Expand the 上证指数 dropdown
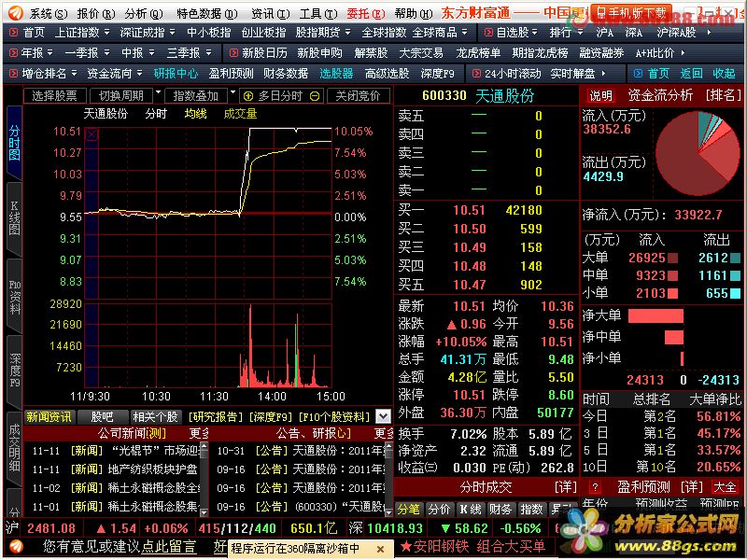The height and width of the screenshot is (560, 747). (x=106, y=33)
